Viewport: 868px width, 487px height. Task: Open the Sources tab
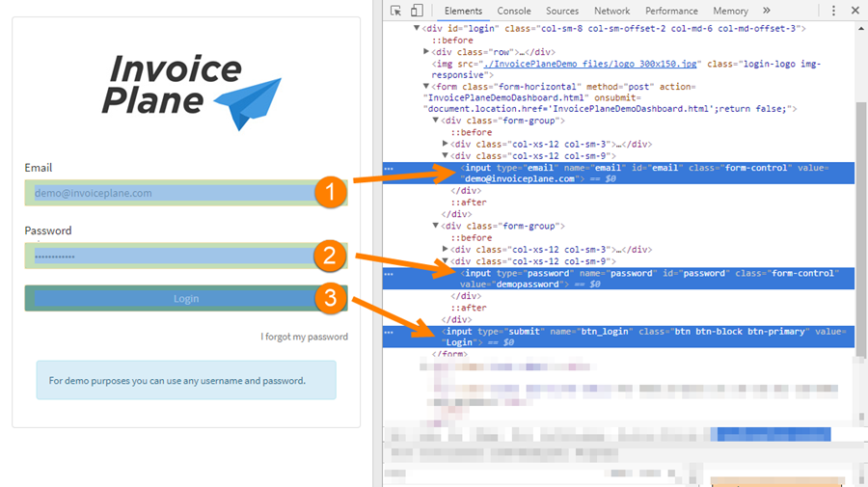pyautogui.click(x=562, y=11)
